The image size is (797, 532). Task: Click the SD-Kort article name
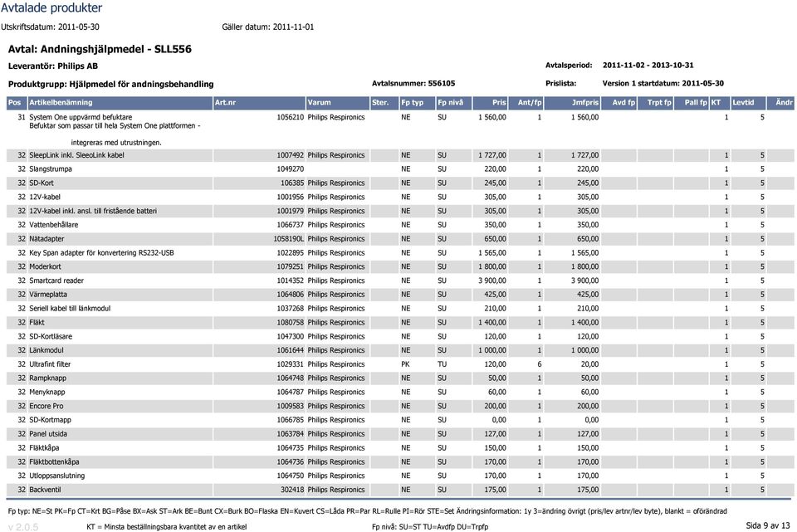pos(42,183)
